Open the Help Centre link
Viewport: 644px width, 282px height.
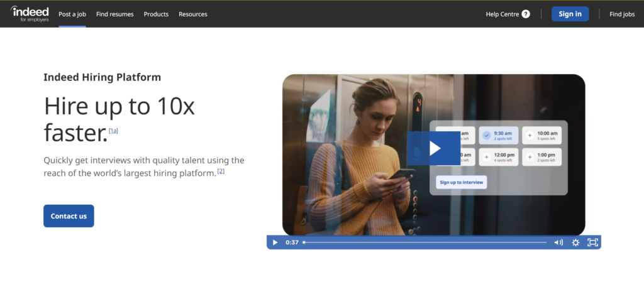coord(502,14)
